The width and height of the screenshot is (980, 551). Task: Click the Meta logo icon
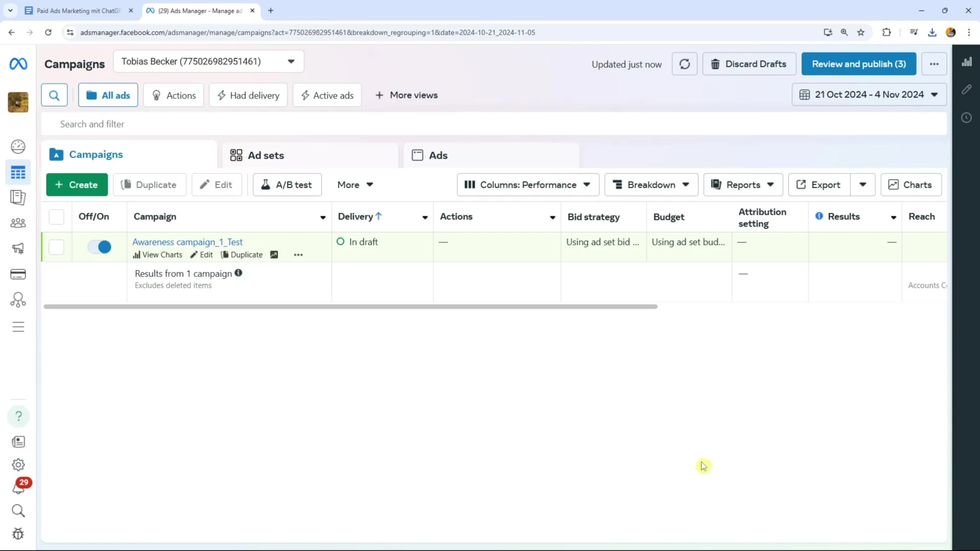18,64
